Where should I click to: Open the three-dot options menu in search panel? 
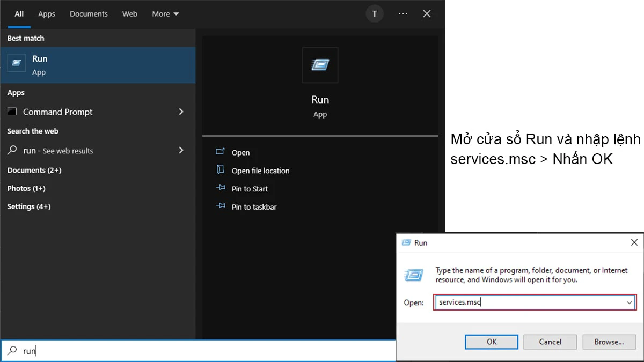pyautogui.click(x=403, y=14)
